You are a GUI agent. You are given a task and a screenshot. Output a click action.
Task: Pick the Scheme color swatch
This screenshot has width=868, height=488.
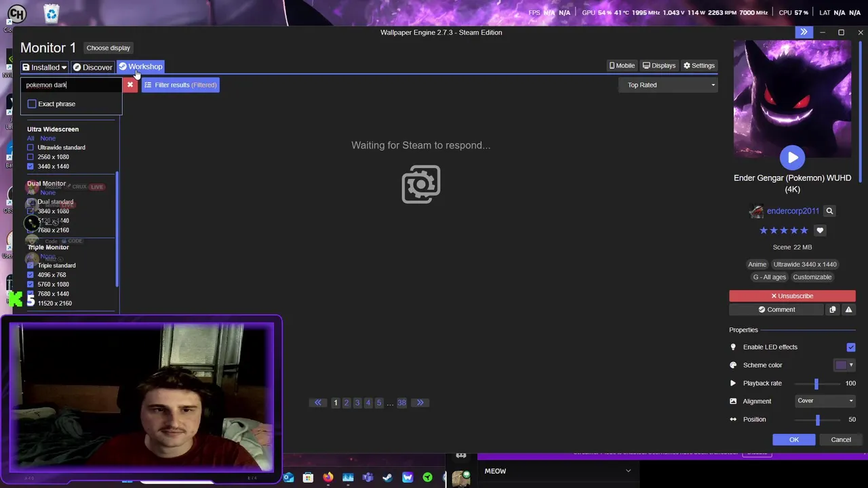click(841, 365)
